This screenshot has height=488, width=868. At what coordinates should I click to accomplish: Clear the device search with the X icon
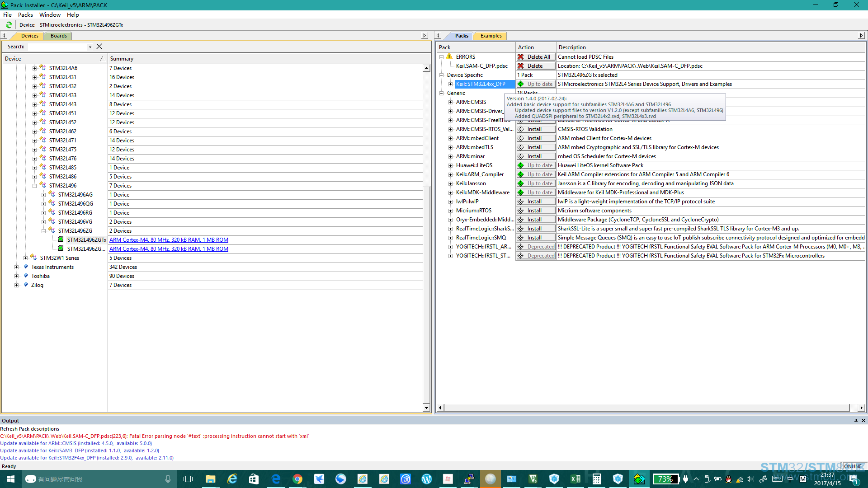99,47
